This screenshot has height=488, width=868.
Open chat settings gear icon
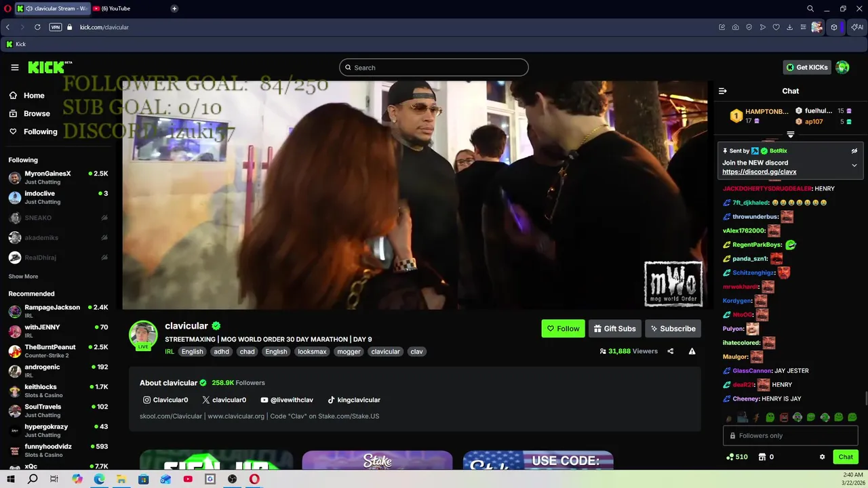point(823,457)
